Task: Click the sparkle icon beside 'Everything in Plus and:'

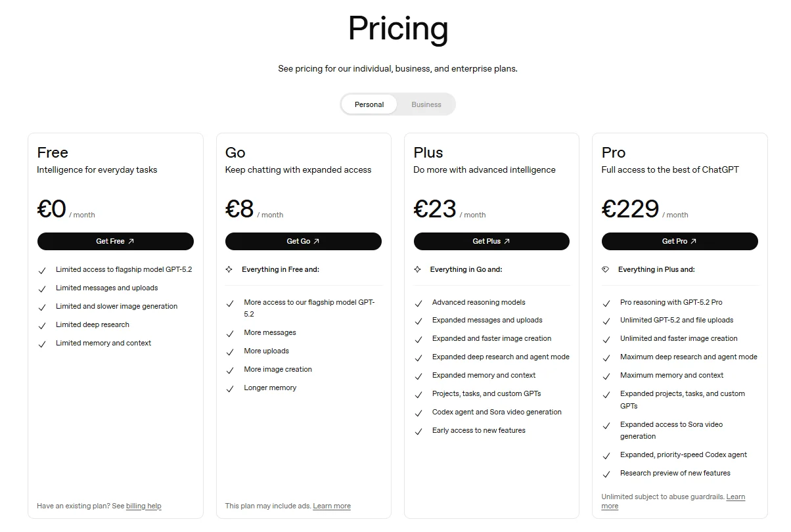Action: [x=606, y=269]
